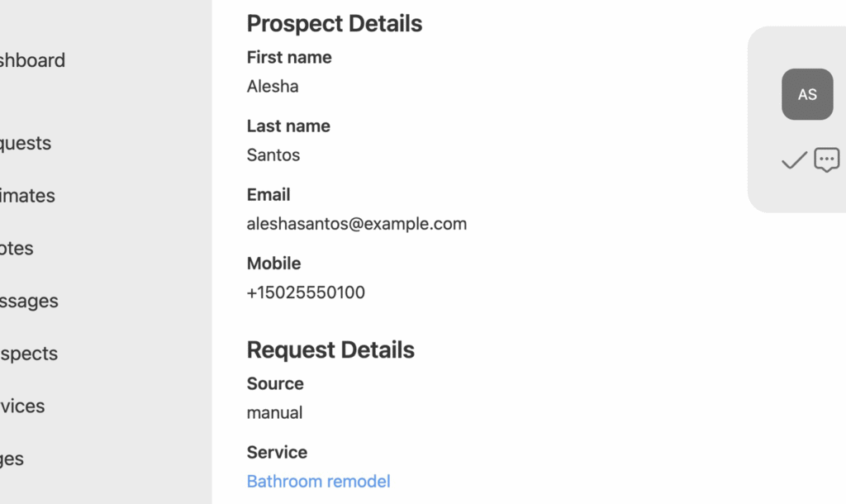Go to Invoices in the sidebar
This screenshot has height=504, width=846.
pyautogui.click(x=21, y=406)
